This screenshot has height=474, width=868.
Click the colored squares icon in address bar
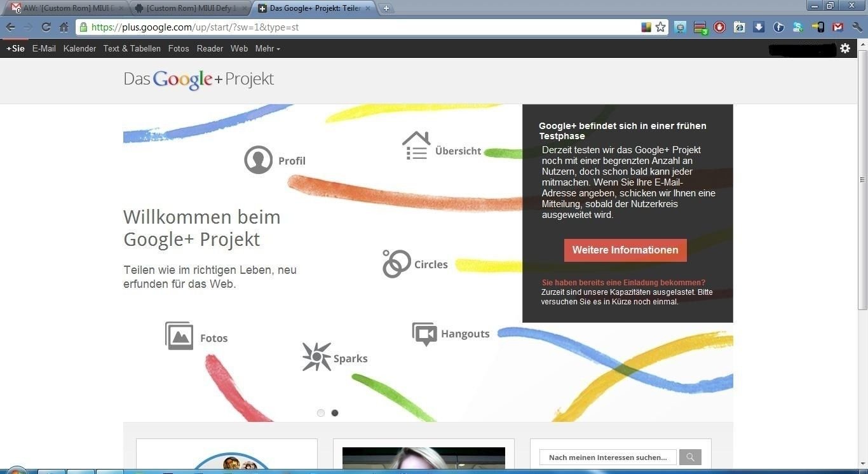tap(646, 27)
